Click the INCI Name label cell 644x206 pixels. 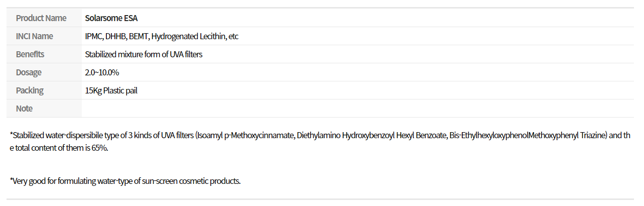tap(44, 36)
